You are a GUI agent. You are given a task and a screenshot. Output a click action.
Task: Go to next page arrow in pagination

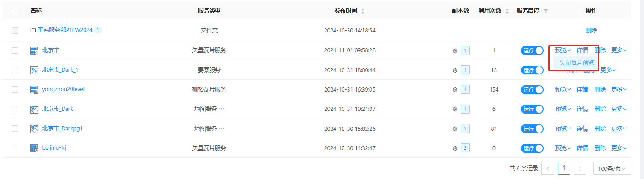tap(581, 169)
